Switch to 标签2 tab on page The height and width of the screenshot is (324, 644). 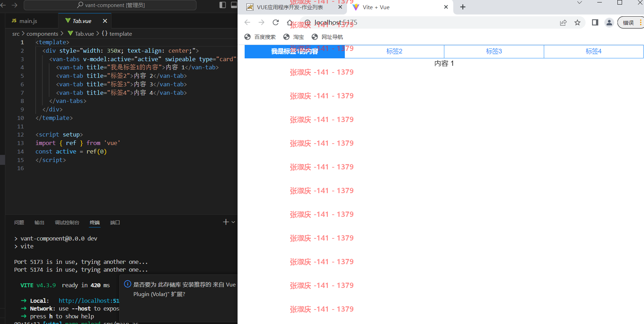point(394,51)
